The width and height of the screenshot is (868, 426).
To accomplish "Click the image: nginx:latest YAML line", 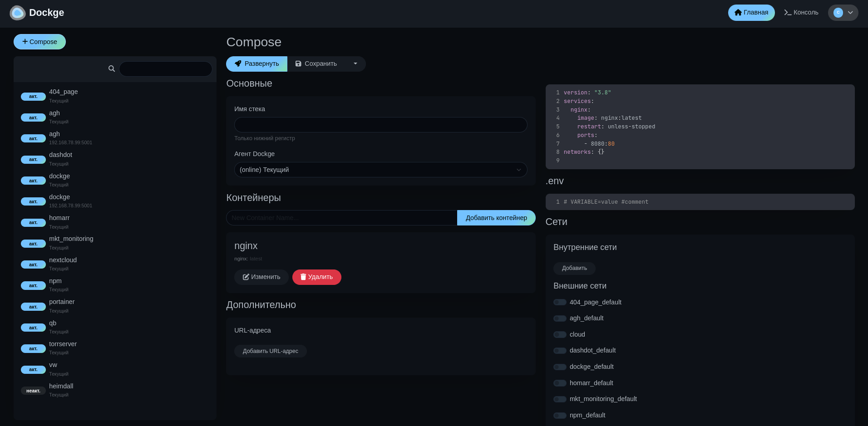I will 609,118.
